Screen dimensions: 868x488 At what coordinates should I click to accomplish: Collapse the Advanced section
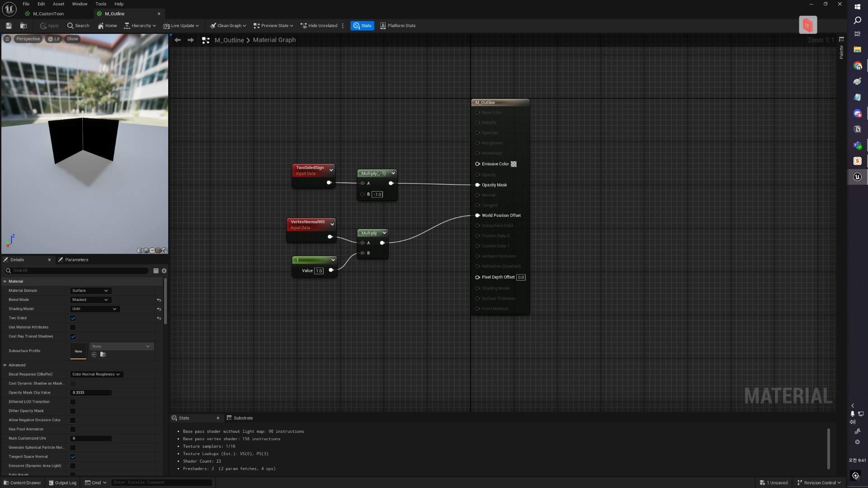point(5,365)
